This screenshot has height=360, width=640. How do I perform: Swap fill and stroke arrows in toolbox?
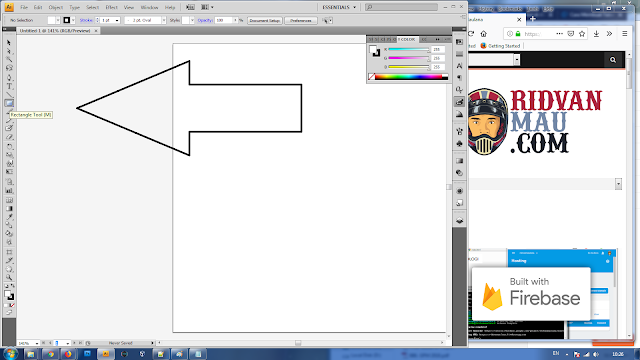point(13,286)
